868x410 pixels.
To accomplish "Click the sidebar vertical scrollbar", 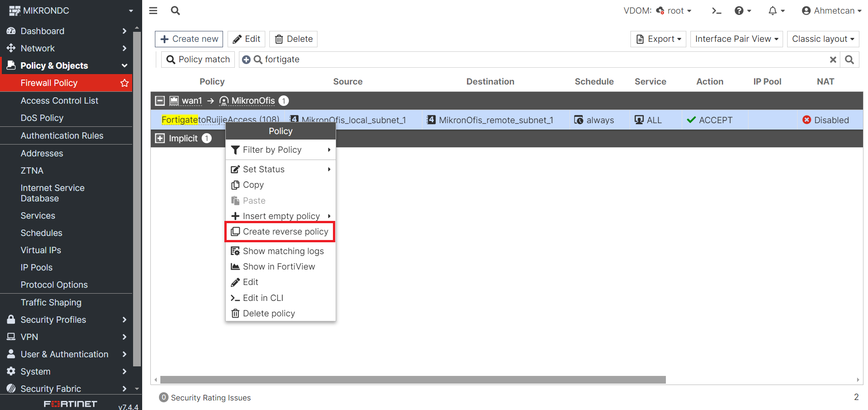I will pyautogui.click(x=137, y=199).
